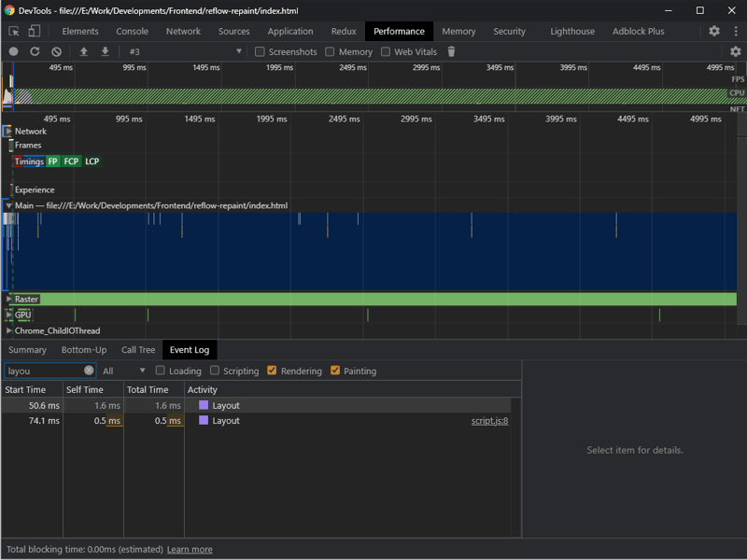Viewport: 747px width, 560px height.
Task: Toggle the device toolbar icon
Action: [x=35, y=32]
